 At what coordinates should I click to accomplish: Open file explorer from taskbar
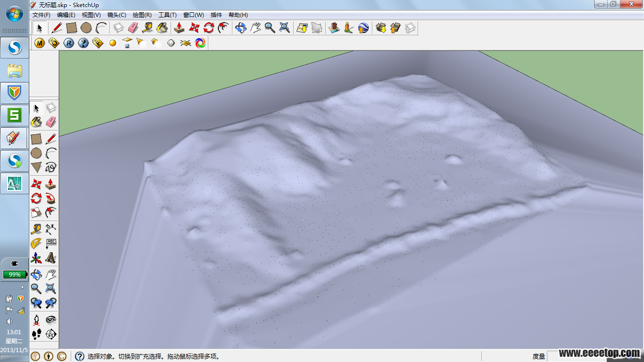(x=14, y=71)
